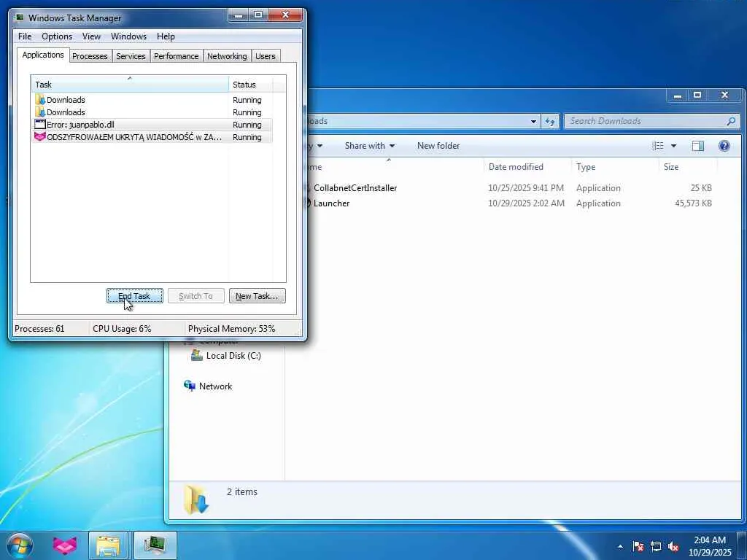Viewport: 747px width, 560px height.
Task: Expand the address bar history dropdown
Action: 533,122
